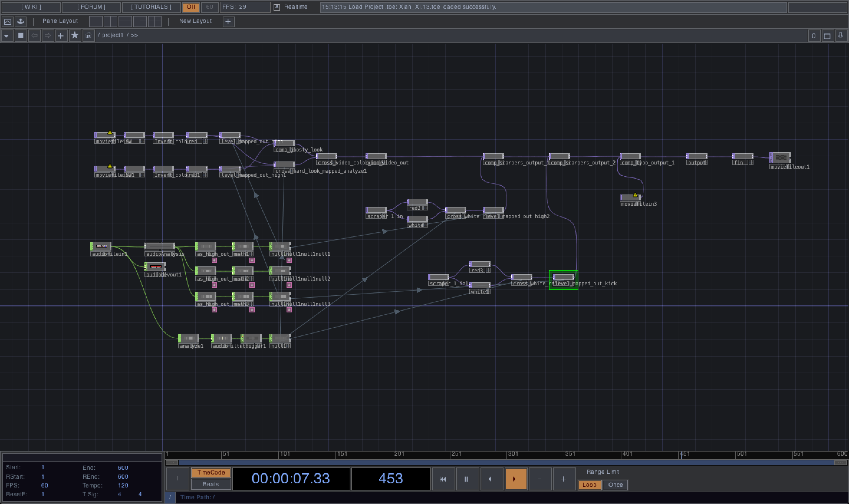Viewport: 849px width, 504px height.
Task: Toggle the 60 FPS target box
Action: (x=210, y=7)
